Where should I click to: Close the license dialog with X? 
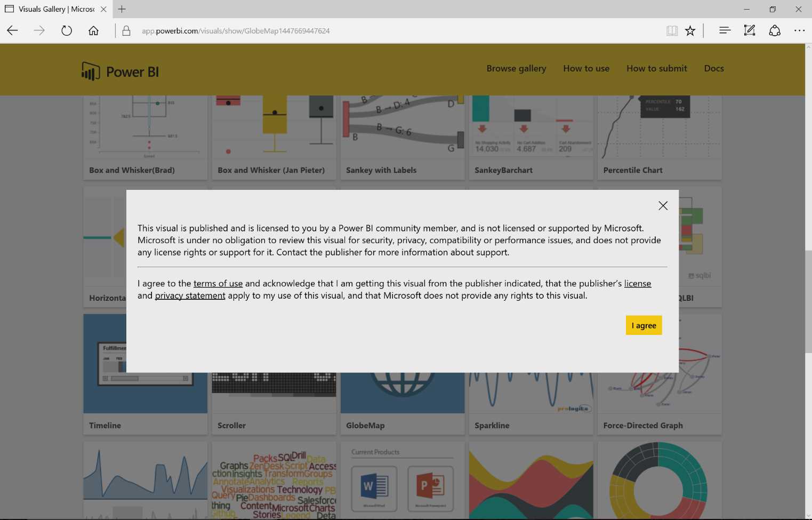(663, 206)
